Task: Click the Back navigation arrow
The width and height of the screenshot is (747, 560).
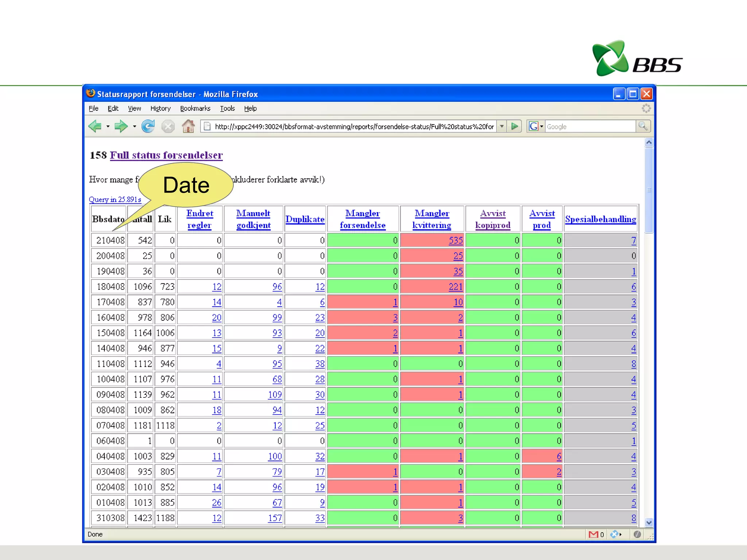Action: pos(95,127)
